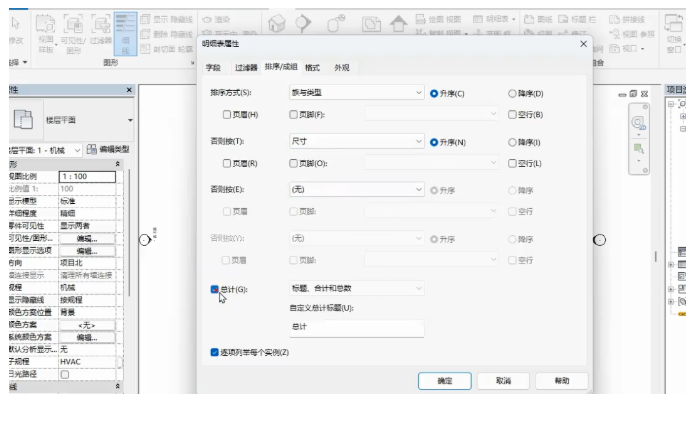Open the Sort by (排序方式) dropdown
The image size is (699, 427).
(x=356, y=93)
